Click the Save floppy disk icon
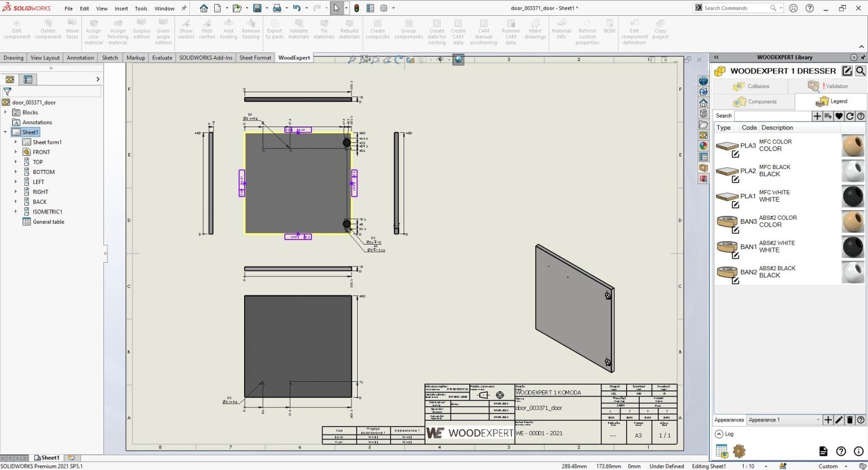Viewport: 868px width, 470px height. tap(257, 8)
